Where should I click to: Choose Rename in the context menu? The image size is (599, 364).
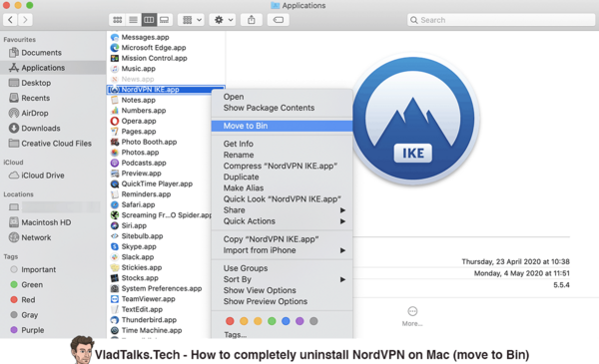tap(282, 155)
